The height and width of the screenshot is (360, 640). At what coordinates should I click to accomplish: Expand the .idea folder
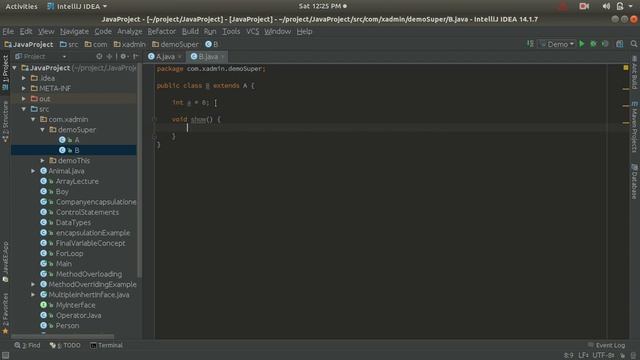[24, 78]
